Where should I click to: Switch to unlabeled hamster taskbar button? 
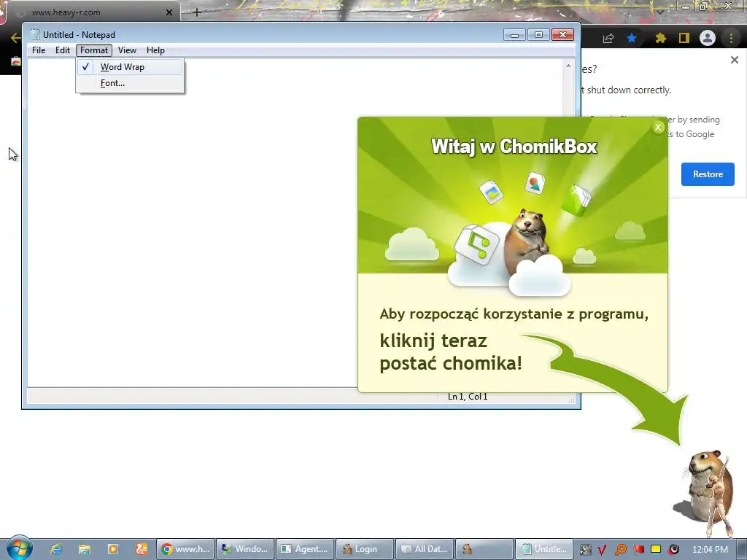pos(484,549)
